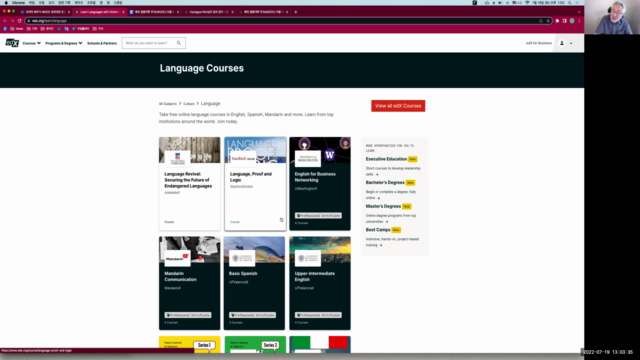Open the Courses dropdown menu
The image size is (640, 360).
(31, 43)
